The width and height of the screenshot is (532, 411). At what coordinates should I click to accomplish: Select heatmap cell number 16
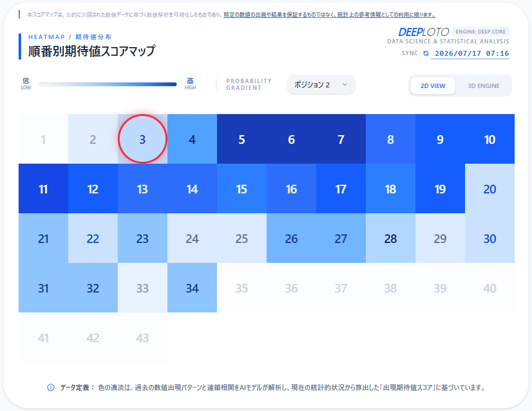point(291,188)
